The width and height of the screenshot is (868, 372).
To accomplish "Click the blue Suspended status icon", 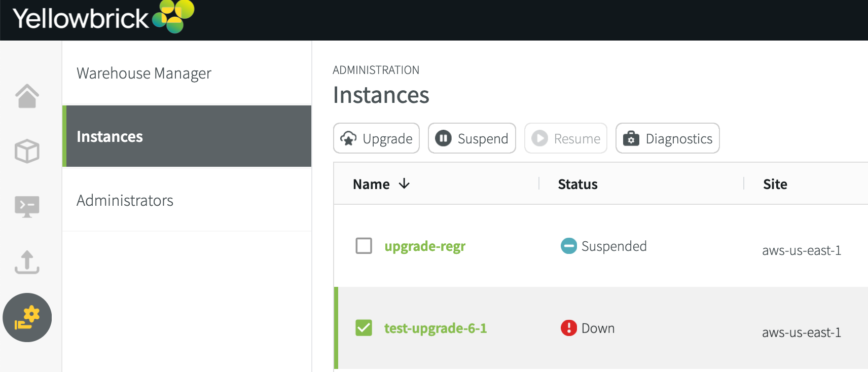I will tap(569, 246).
